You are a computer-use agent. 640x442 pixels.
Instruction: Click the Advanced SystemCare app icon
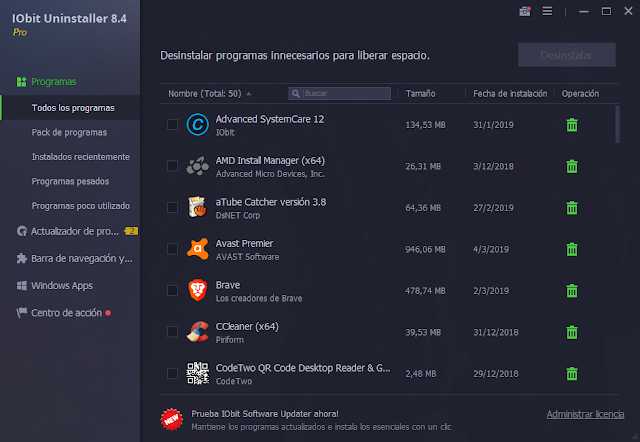point(198,124)
